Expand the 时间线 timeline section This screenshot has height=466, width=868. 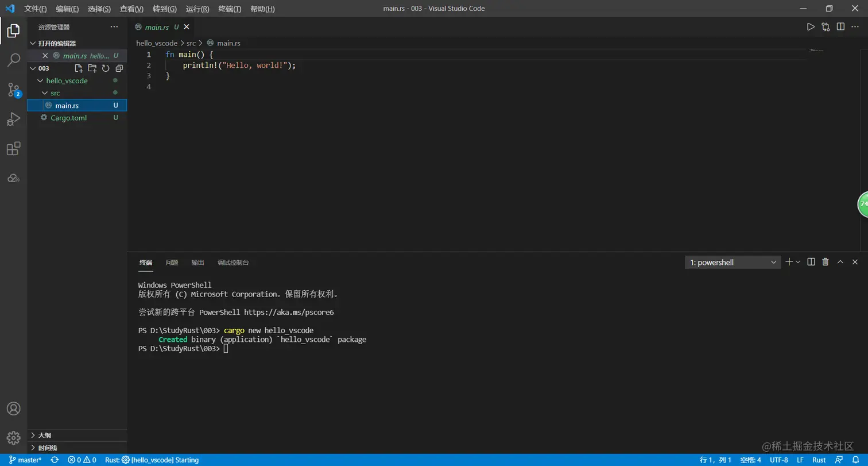(x=77, y=448)
